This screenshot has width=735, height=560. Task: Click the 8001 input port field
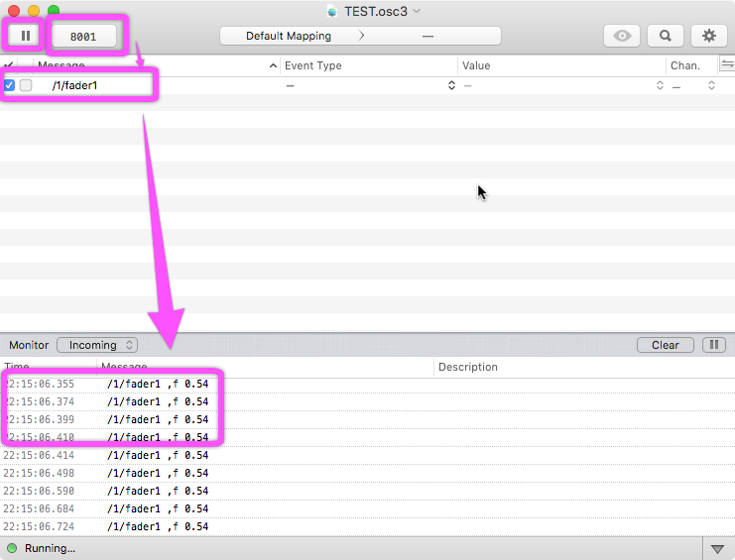(x=83, y=36)
